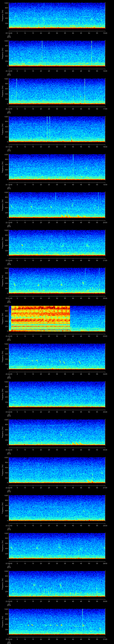
Task: Select the spectrogram panel starting at 22:23:00
Action: click(x=57, y=356)
